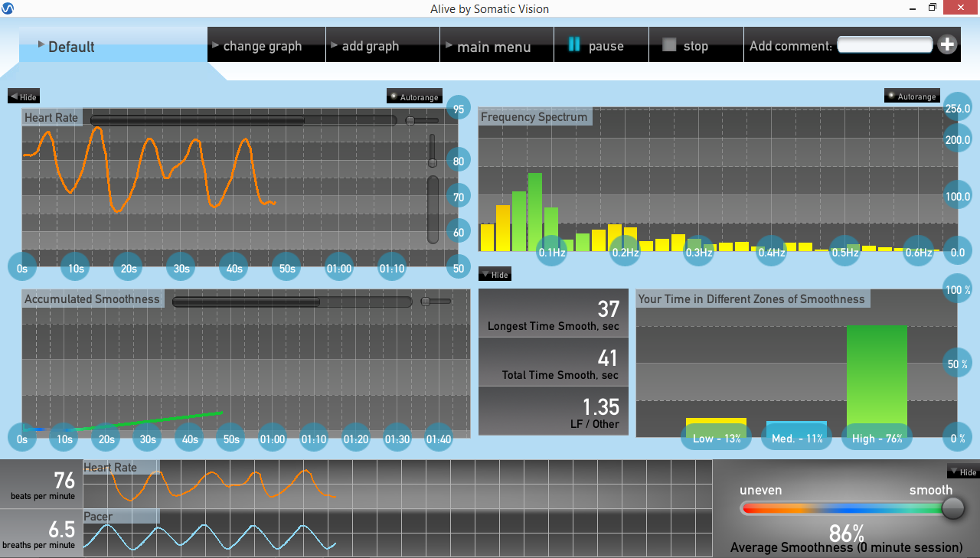Image resolution: width=980 pixels, height=558 pixels.
Task: Hide the smoothness statistics panel
Action: point(495,274)
